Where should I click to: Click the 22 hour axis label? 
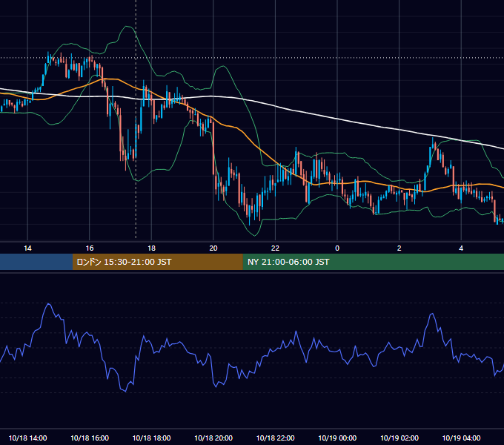pos(275,248)
